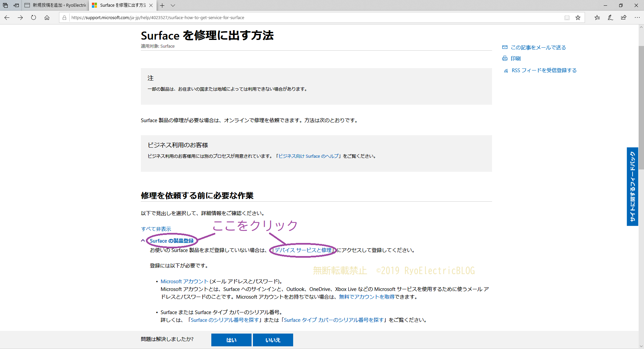Click the scrollbar down arrow
Image resolution: width=644 pixels, height=349 pixels.
pyautogui.click(x=641, y=346)
